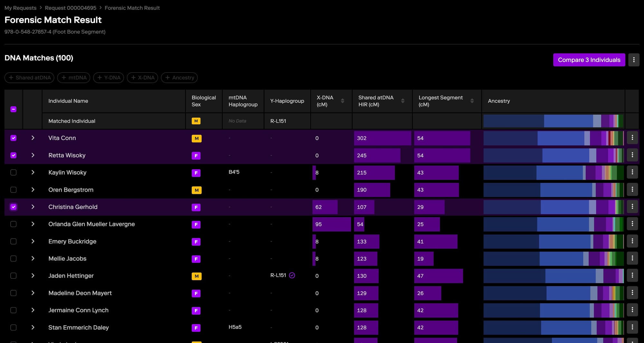The image size is (644, 343).
Task: Sort by X-DNA (cM) column
Action: [342, 101]
